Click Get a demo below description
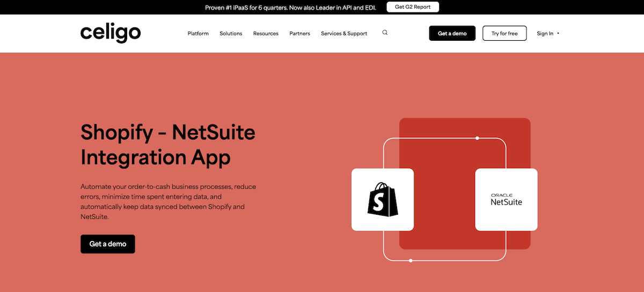The image size is (644, 292). coord(108,244)
